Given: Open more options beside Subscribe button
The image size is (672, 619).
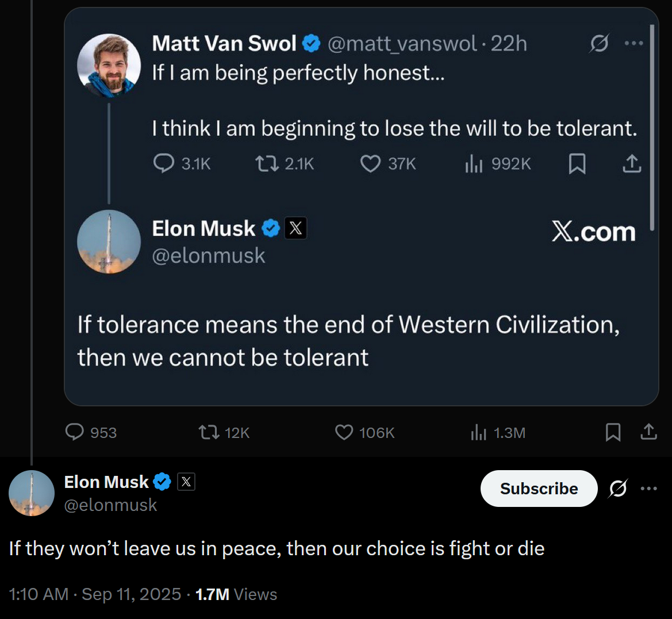Looking at the screenshot, I should [x=648, y=489].
